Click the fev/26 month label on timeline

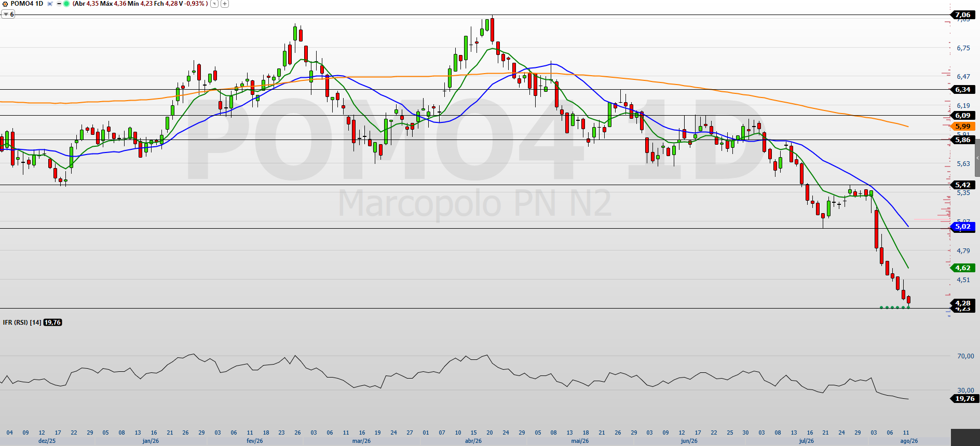click(x=255, y=441)
